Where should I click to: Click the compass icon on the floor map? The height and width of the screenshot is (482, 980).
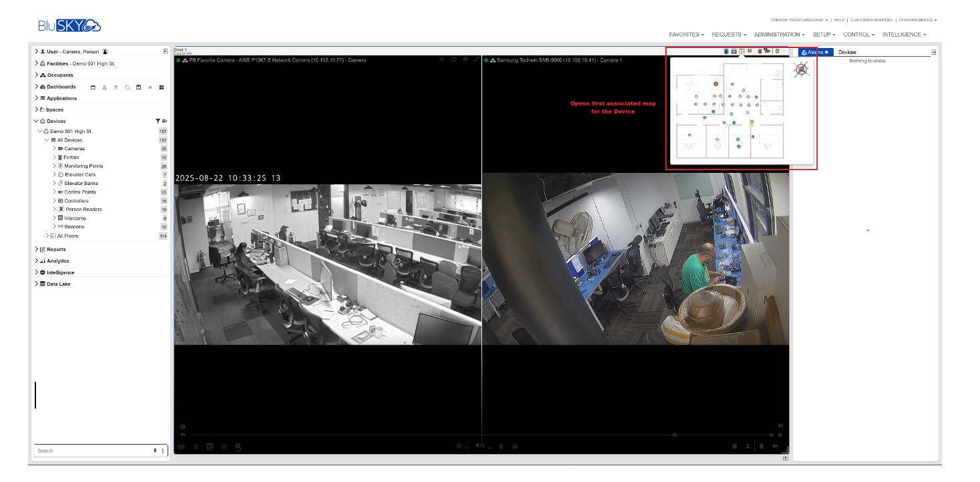coord(801,69)
